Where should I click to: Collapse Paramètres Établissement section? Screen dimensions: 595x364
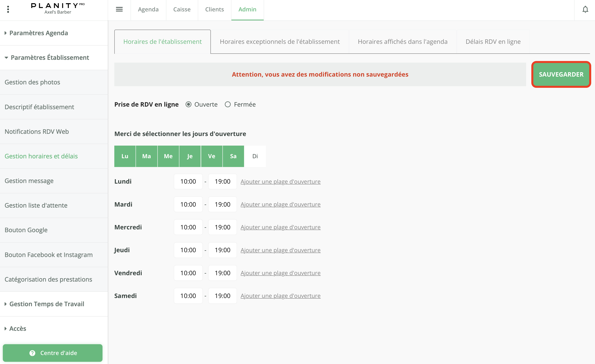point(50,58)
